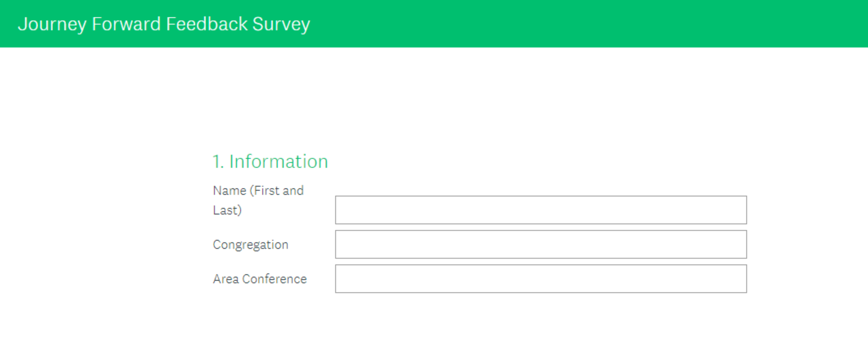This screenshot has height=364, width=868.
Task: Click the "Name (First and Last)" label
Action: point(258,200)
